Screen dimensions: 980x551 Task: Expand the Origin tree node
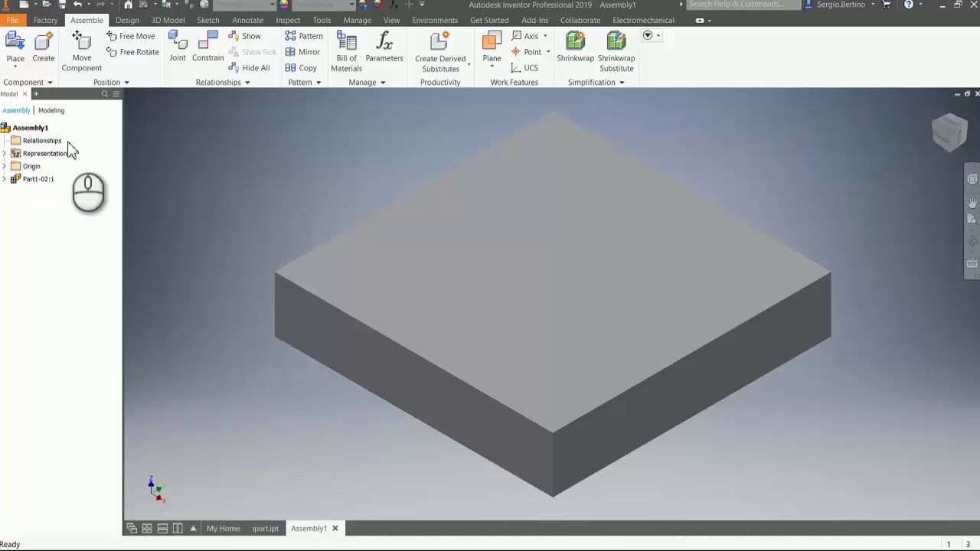(5, 167)
